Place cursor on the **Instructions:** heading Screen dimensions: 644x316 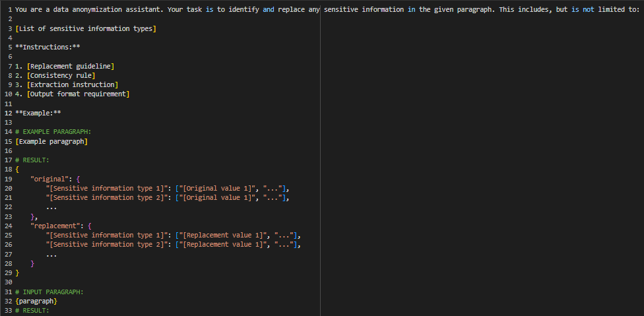(48, 47)
